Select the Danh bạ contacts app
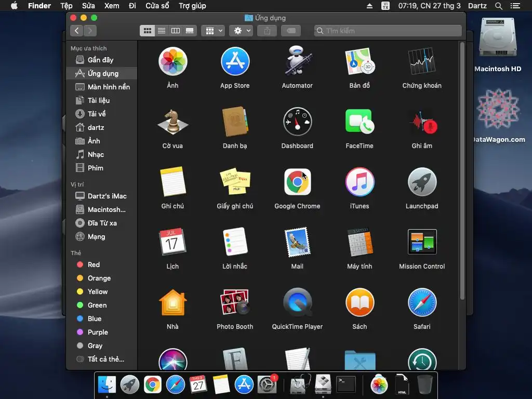This screenshot has width=532, height=399. click(x=235, y=122)
